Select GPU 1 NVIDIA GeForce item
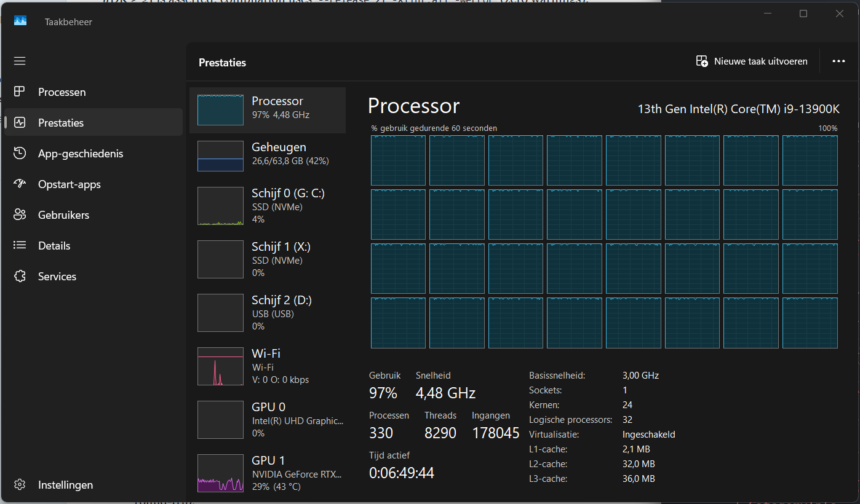 pyautogui.click(x=268, y=473)
